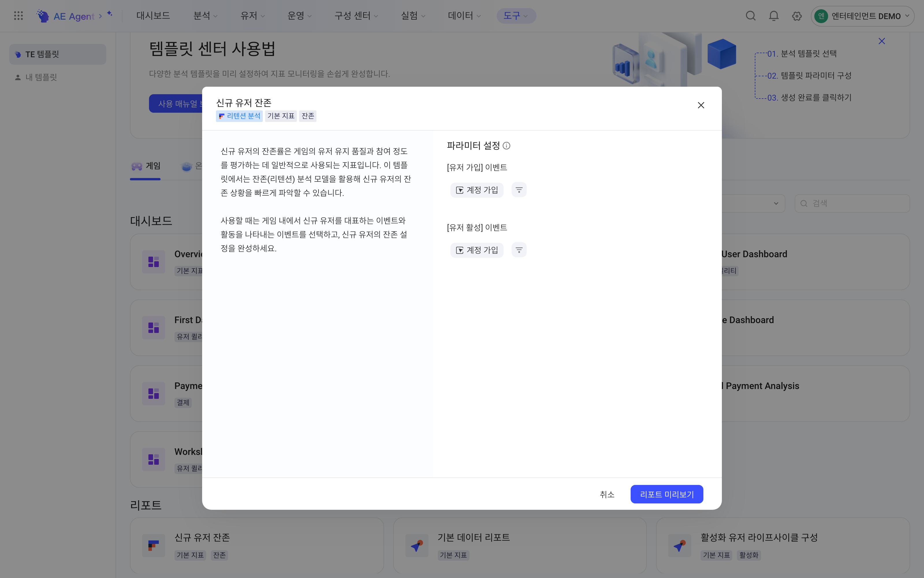Expand the 실험 menu
The height and width of the screenshot is (578, 924).
click(x=413, y=16)
